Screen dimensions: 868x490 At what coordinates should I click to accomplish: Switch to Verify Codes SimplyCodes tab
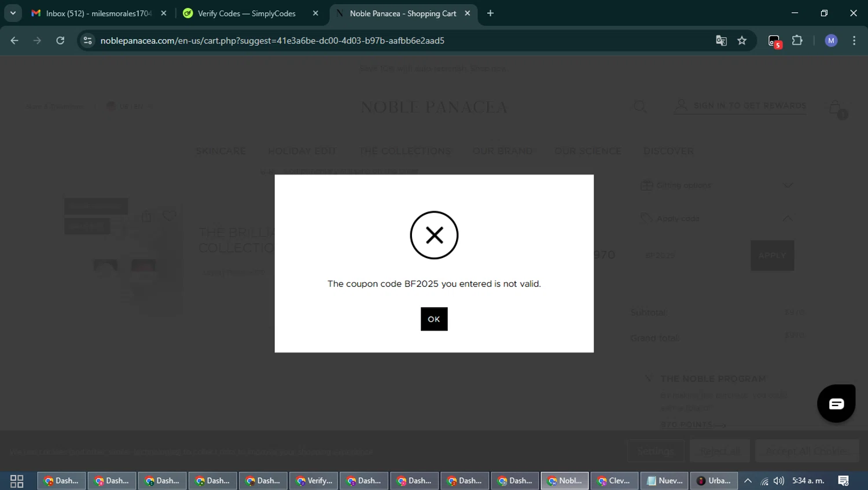pos(246,13)
